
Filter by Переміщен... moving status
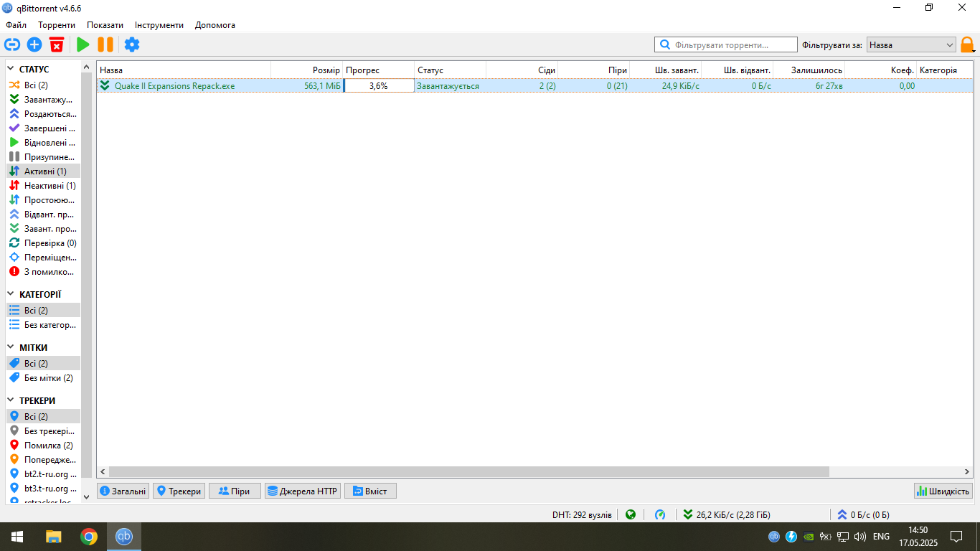pos(43,258)
